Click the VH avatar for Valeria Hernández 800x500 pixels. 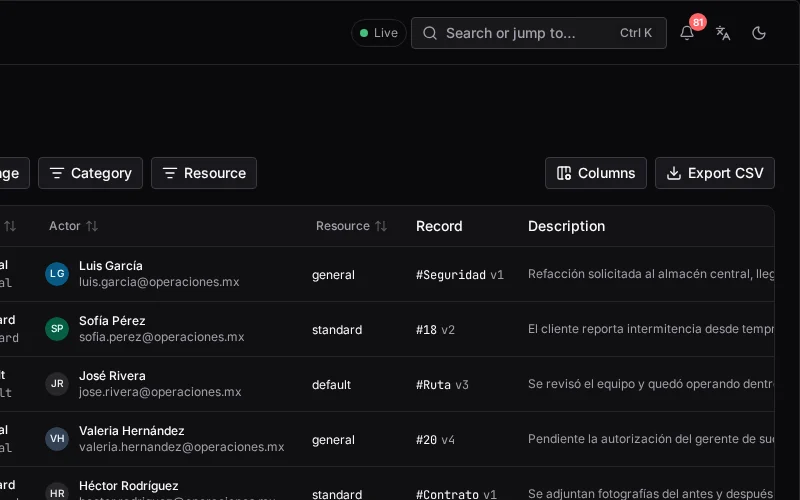click(57, 439)
